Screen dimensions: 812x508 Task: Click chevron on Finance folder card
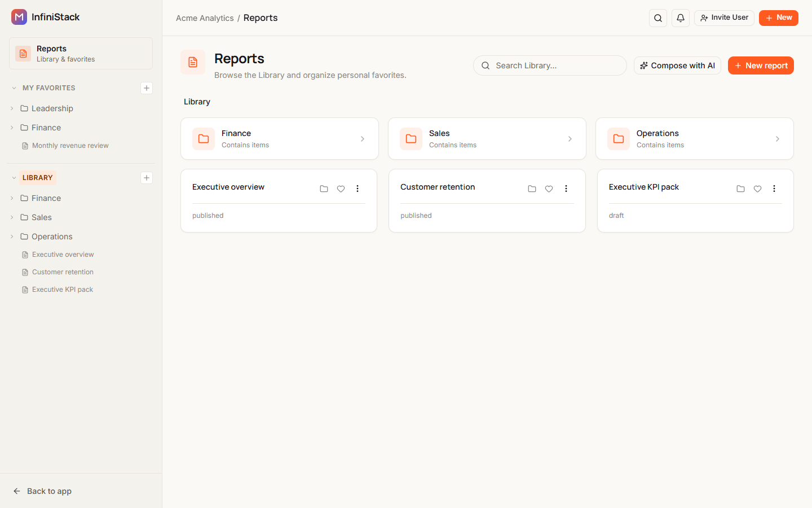[x=363, y=139]
